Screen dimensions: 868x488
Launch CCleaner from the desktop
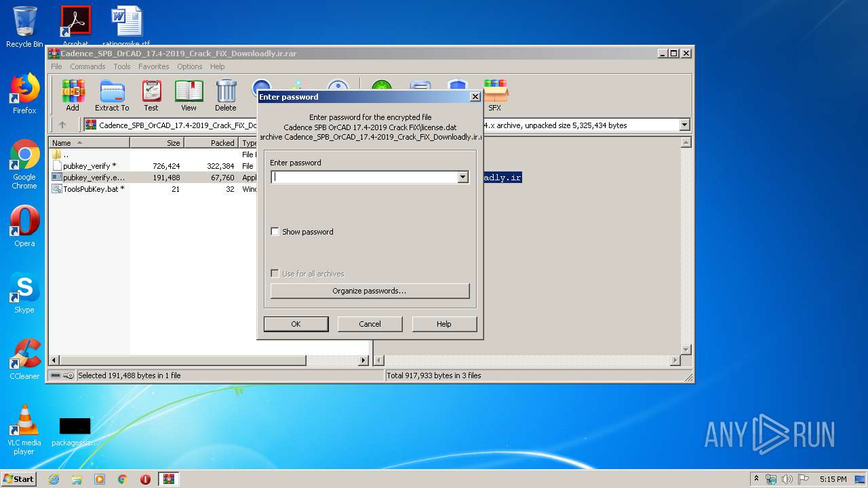pos(24,359)
